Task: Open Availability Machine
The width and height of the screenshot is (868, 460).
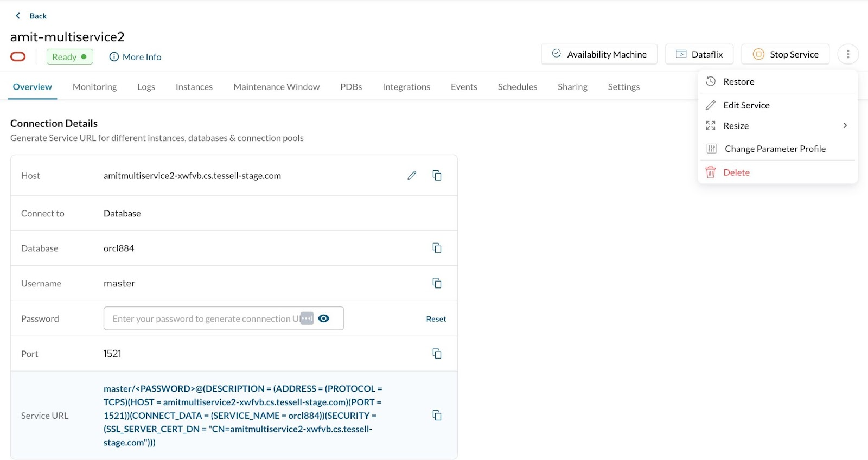Action: click(599, 54)
